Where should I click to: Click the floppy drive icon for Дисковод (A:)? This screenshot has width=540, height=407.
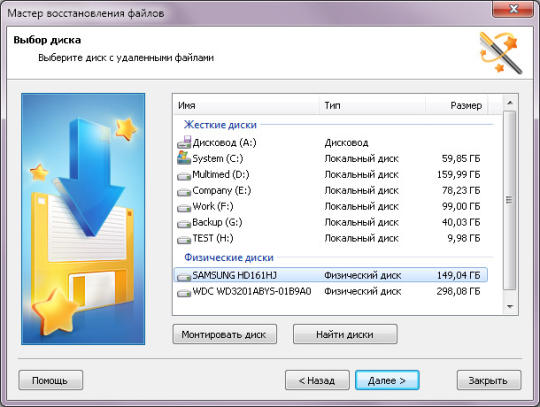184,142
